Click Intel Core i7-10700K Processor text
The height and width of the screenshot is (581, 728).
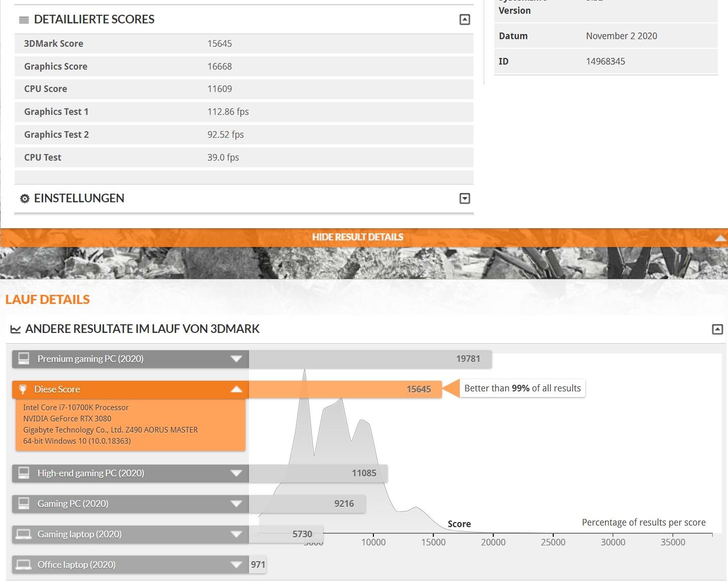[x=76, y=408]
